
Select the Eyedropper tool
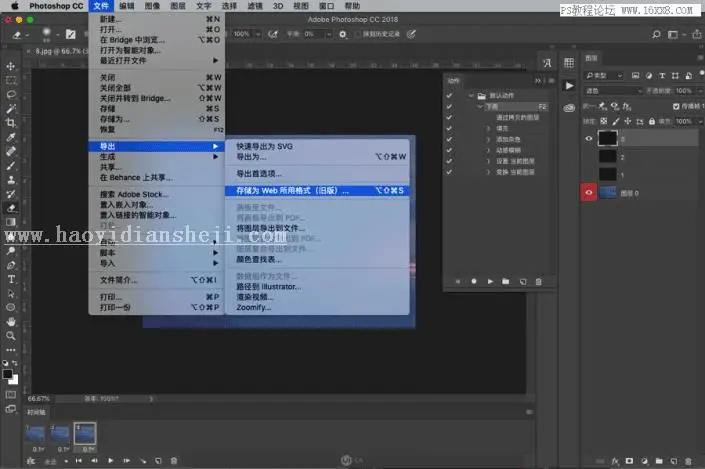[x=11, y=137]
